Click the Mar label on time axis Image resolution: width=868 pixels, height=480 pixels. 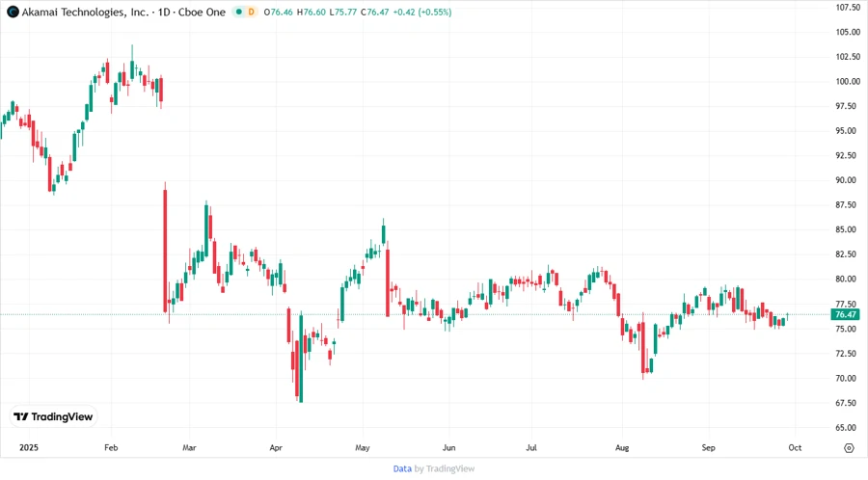[189, 448]
